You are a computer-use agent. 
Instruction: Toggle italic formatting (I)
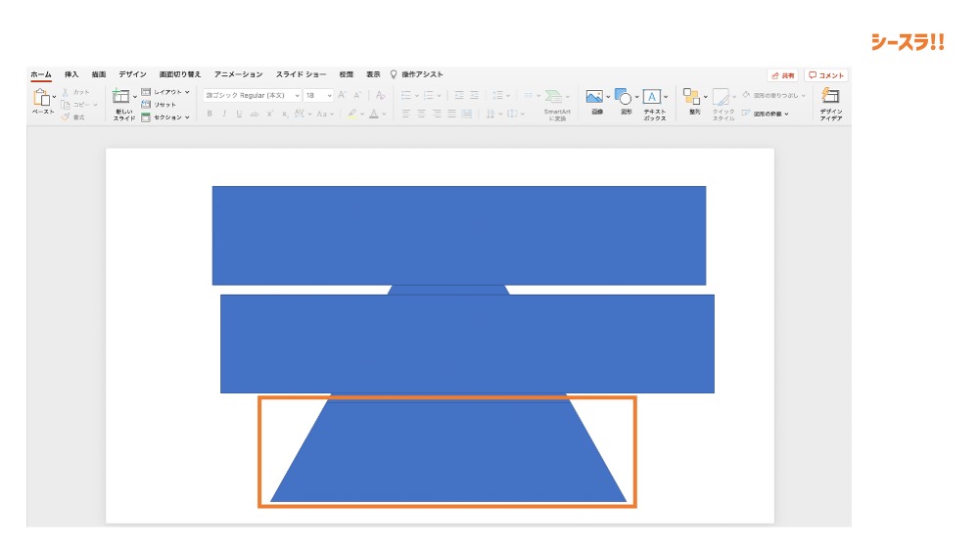[x=224, y=114]
